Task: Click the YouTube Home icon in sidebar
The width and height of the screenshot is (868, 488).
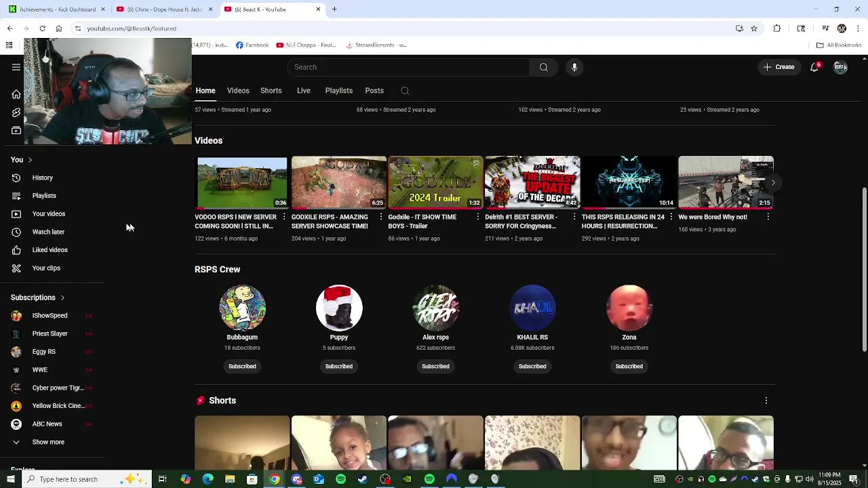Action: click(x=16, y=94)
